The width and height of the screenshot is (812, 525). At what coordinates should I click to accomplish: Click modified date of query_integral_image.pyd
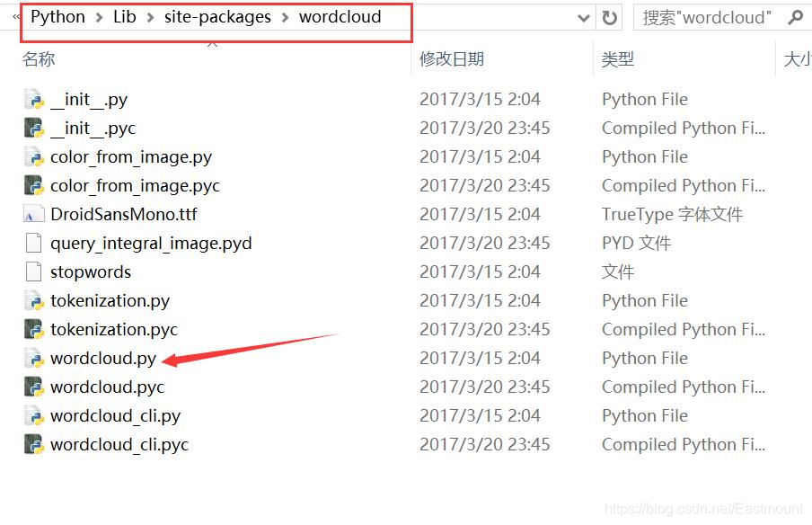point(485,243)
